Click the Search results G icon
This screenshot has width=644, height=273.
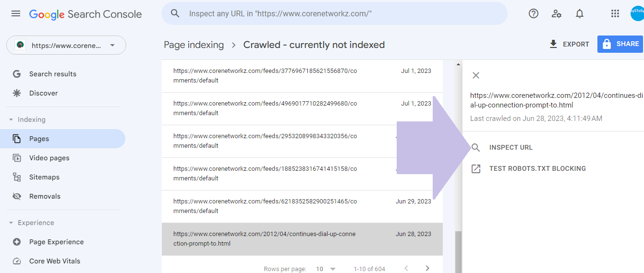click(x=17, y=74)
